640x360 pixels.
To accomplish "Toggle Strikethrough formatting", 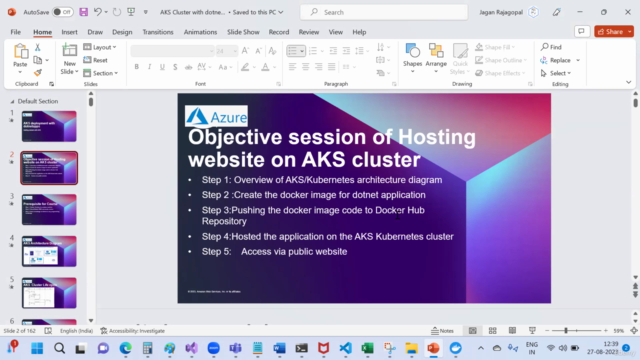I will (188, 67).
